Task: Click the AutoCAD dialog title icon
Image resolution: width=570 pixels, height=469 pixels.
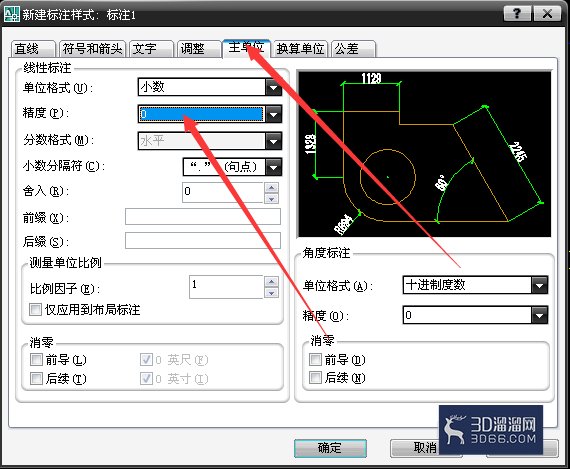Action: coord(11,14)
